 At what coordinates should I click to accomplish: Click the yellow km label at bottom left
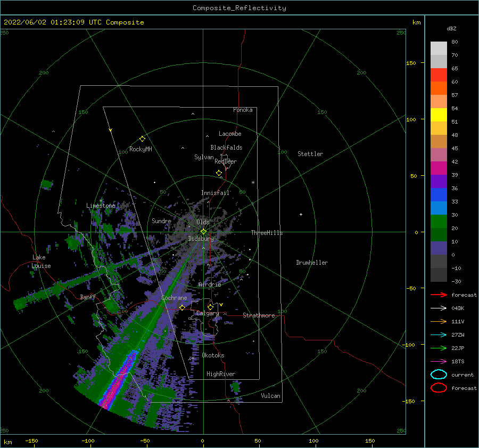pos(7,442)
